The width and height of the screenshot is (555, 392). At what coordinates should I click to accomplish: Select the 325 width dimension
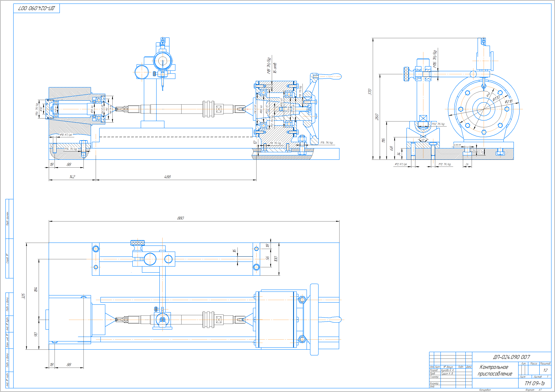coord(23,296)
